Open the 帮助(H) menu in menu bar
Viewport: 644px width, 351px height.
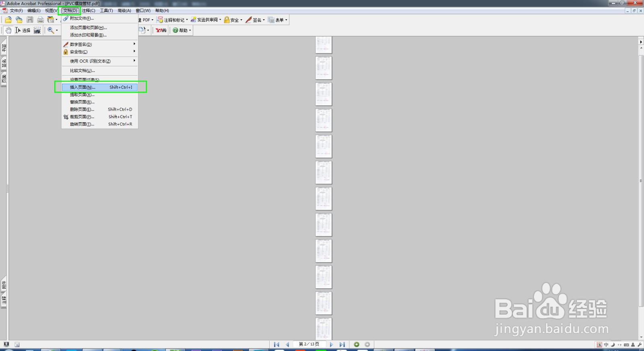162,10
